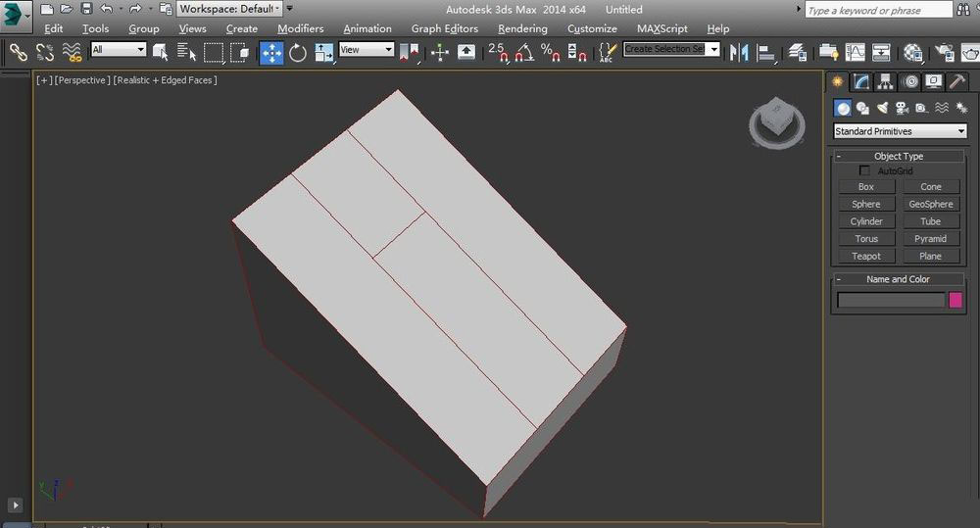Open the Material Editor sphere icon
Image resolution: width=980 pixels, height=528 pixels.
click(x=913, y=52)
